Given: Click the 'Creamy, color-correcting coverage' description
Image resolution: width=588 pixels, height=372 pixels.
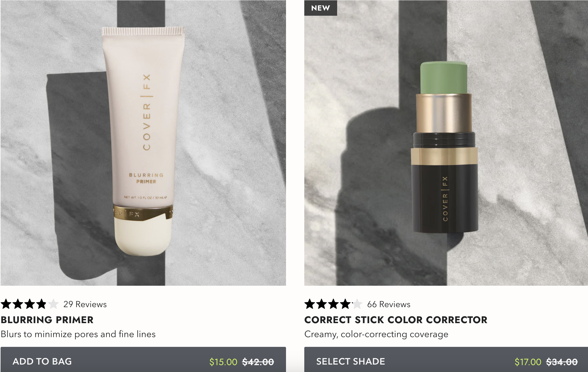Looking at the screenshot, I should point(376,334).
